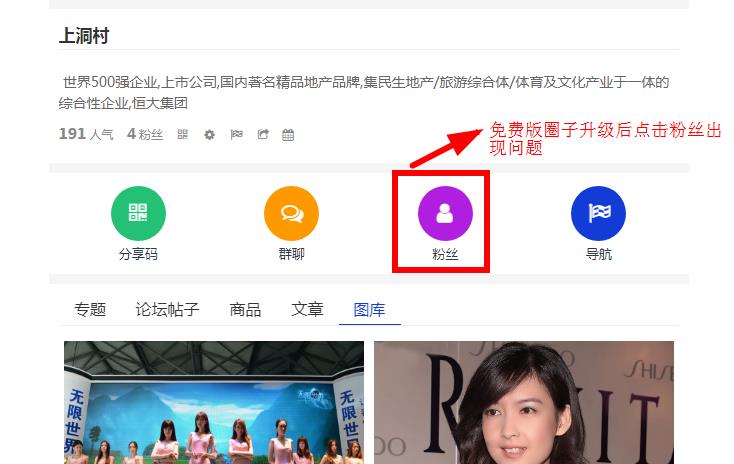The width and height of the screenshot is (734, 464).
Task: Click the small gray QR code icon
Action: (x=183, y=135)
